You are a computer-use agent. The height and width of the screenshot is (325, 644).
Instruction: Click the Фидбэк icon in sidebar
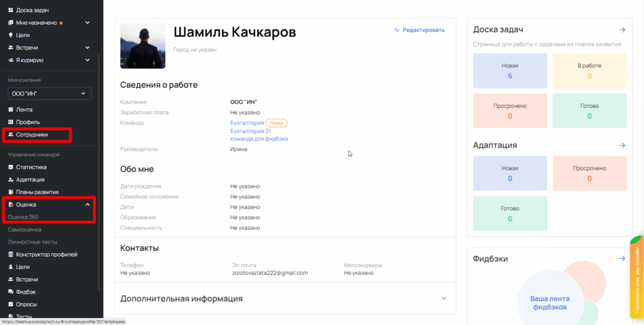coord(11,292)
